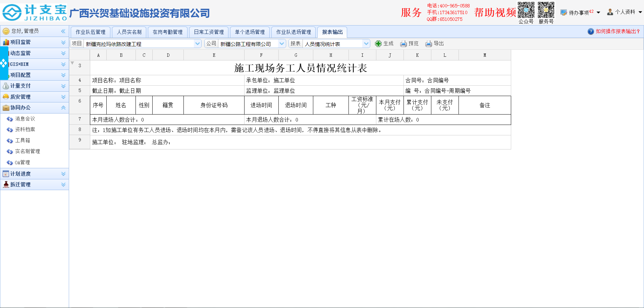The width and height of the screenshot is (644, 308).
Task: Open the 个人资料 dropdown caret
Action: [x=640, y=12]
